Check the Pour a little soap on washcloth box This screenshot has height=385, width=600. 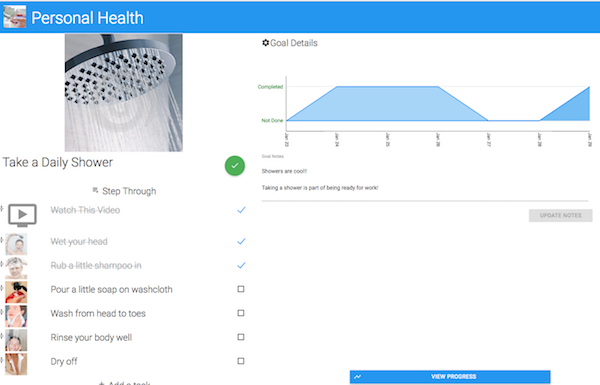point(241,289)
